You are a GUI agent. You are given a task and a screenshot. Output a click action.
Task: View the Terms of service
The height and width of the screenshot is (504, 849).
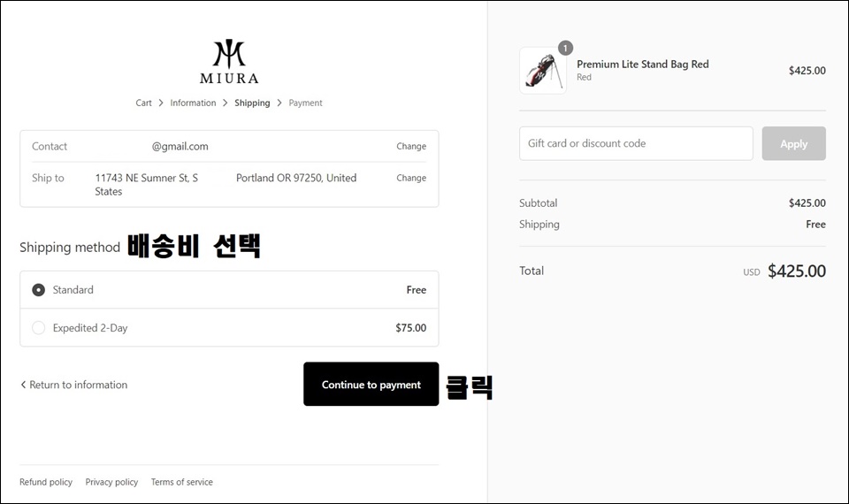tap(182, 482)
